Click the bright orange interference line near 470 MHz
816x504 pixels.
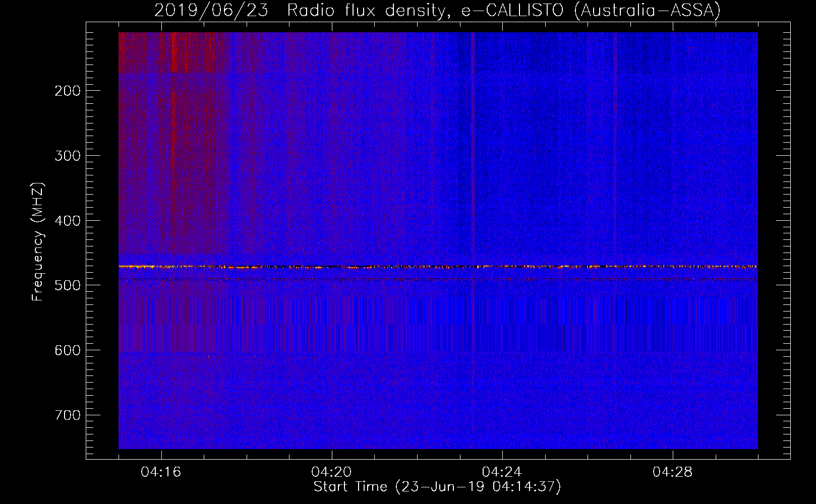click(x=438, y=267)
